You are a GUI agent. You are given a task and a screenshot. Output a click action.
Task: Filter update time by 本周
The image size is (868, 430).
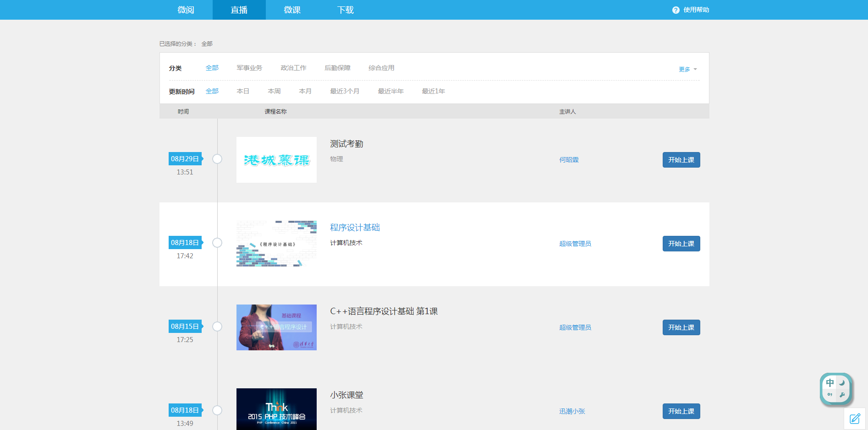pos(274,91)
